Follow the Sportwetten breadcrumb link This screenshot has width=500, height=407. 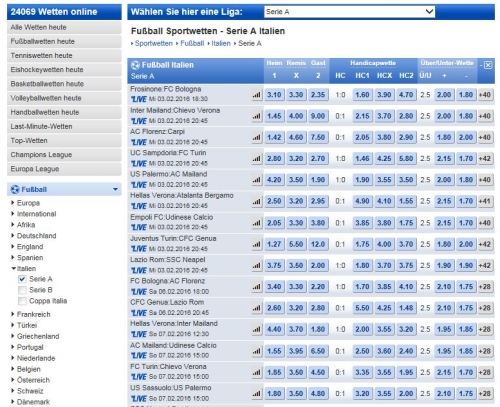tap(154, 43)
